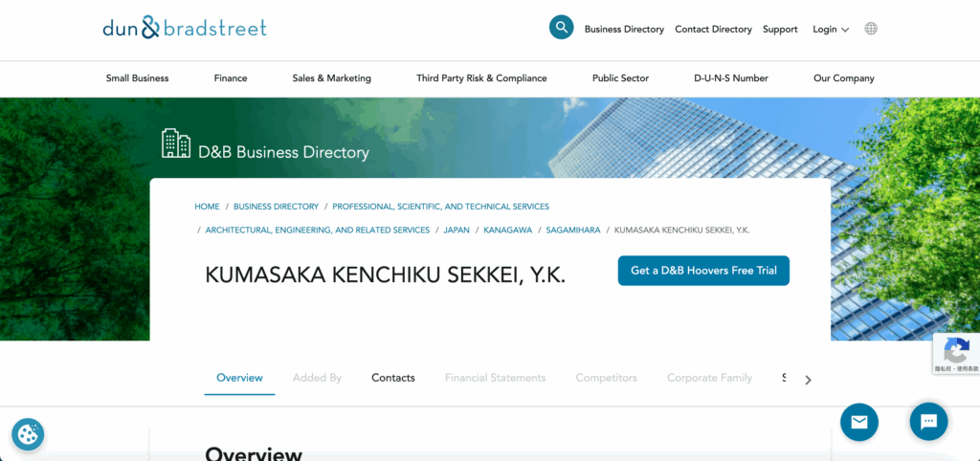Viewport: 980px width, 461px height.
Task: Show more tabs with right chevron
Action: pos(808,380)
